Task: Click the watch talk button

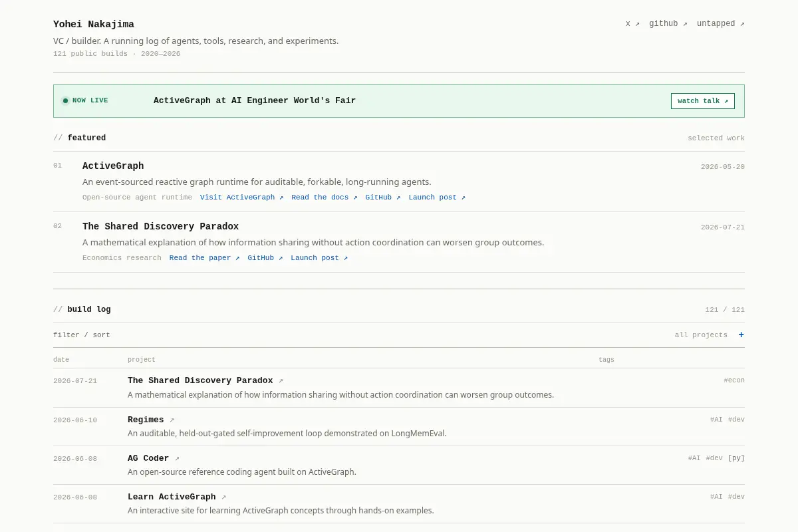Action: [703, 101]
